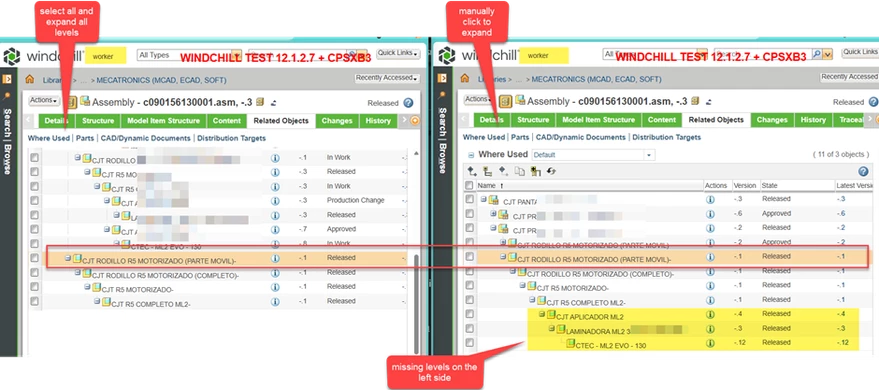The height and width of the screenshot is (390, 879).
Task: Tick the checkbox for the right CTEC - ML2 EVO - 130 row
Action: (x=469, y=343)
